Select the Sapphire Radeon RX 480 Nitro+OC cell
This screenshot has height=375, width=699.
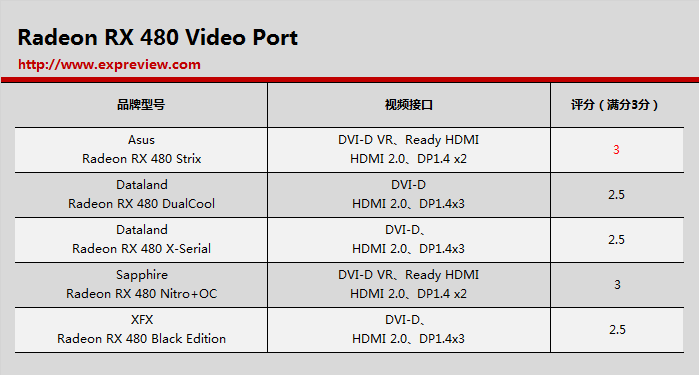click(141, 285)
